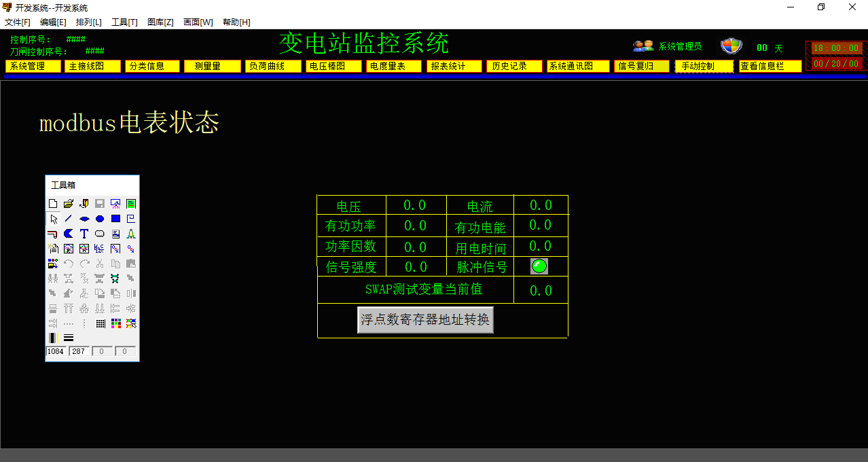Click the 系统通讯图 button
868x462 pixels.
(578, 66)
